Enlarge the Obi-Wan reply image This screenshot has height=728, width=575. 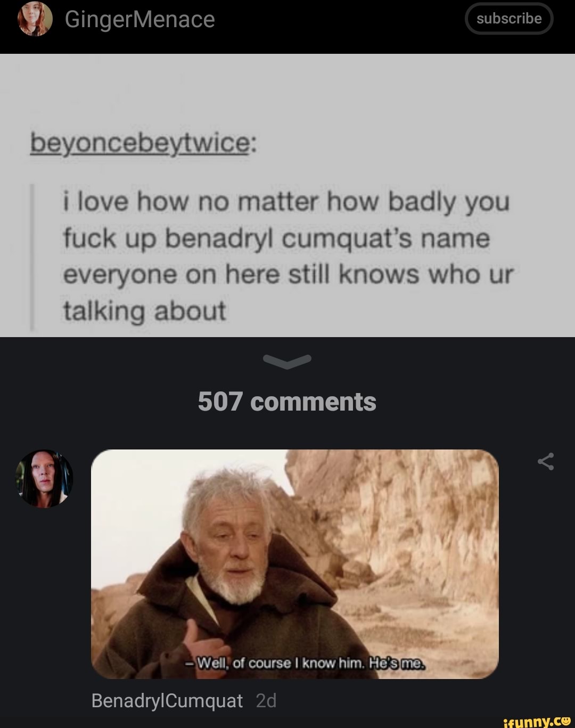point(295,564)
